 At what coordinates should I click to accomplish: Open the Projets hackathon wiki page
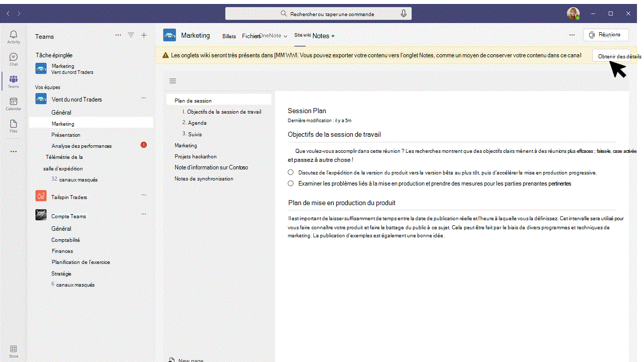(x=196, y=156)
